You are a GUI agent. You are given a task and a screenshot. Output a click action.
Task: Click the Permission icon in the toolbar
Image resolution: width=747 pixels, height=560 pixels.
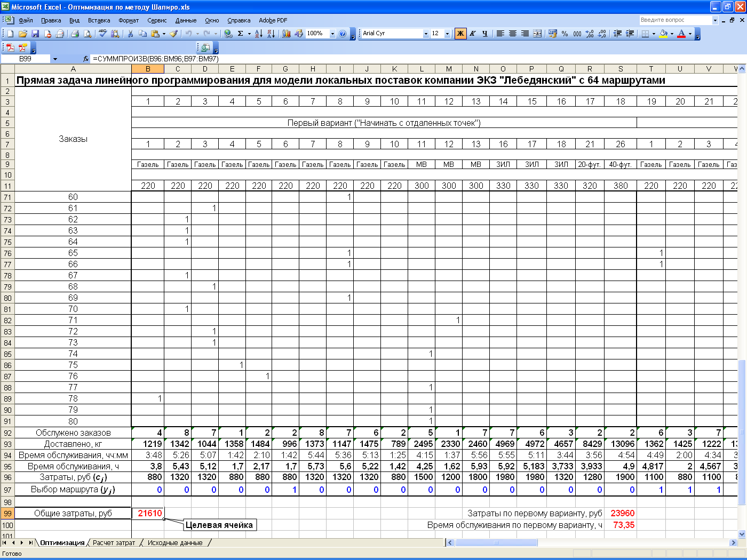(47, 34)
